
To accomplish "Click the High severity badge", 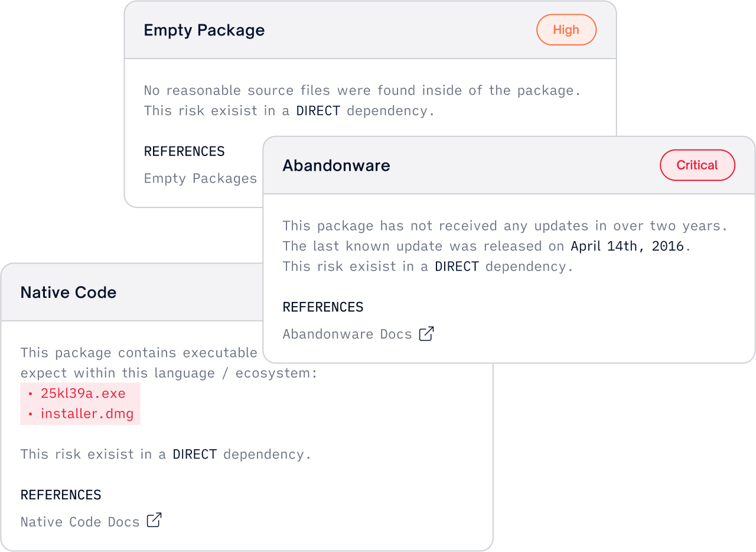I will tap(566, 30).
